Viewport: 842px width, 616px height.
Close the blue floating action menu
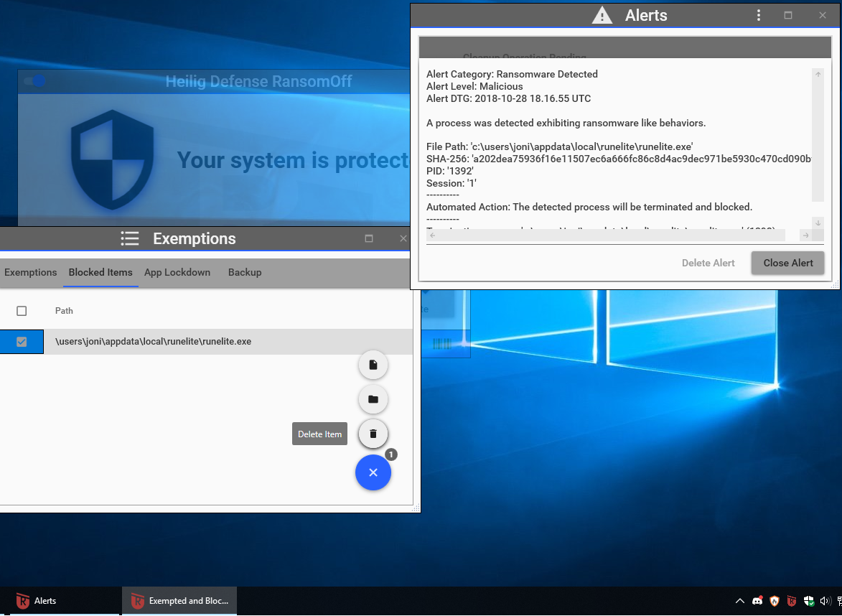coord(373,472)
